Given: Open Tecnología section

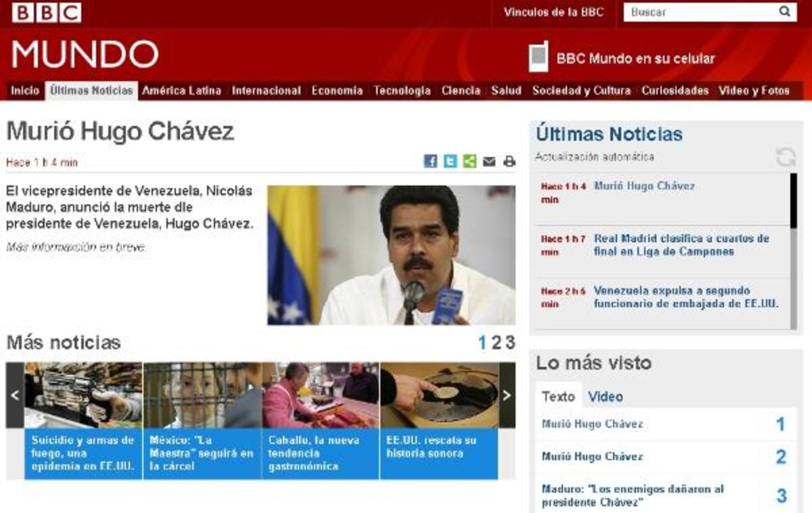Looking at the screenshot, I should tap(402, 91).
